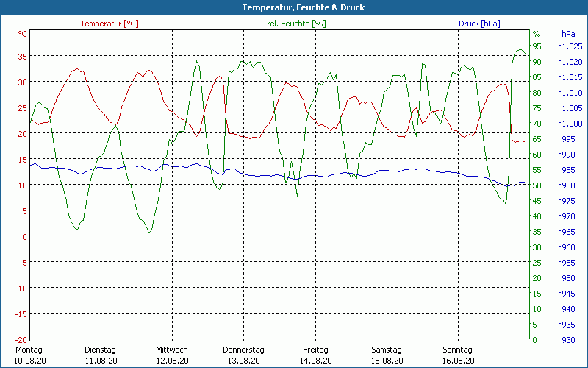This screenshot has width=588, height=368.
Task: Click the date '15.08.20'
Action: (x=387, y=361)
